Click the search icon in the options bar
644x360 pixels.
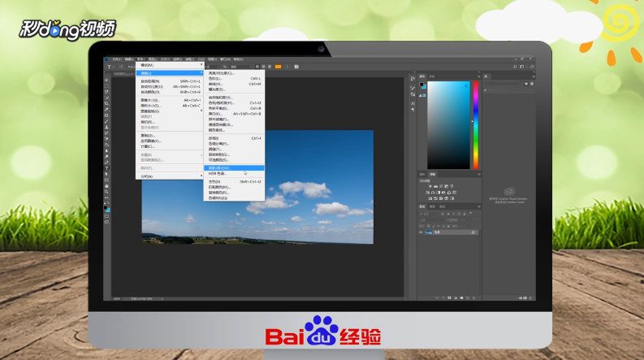[x=515, y=67]
